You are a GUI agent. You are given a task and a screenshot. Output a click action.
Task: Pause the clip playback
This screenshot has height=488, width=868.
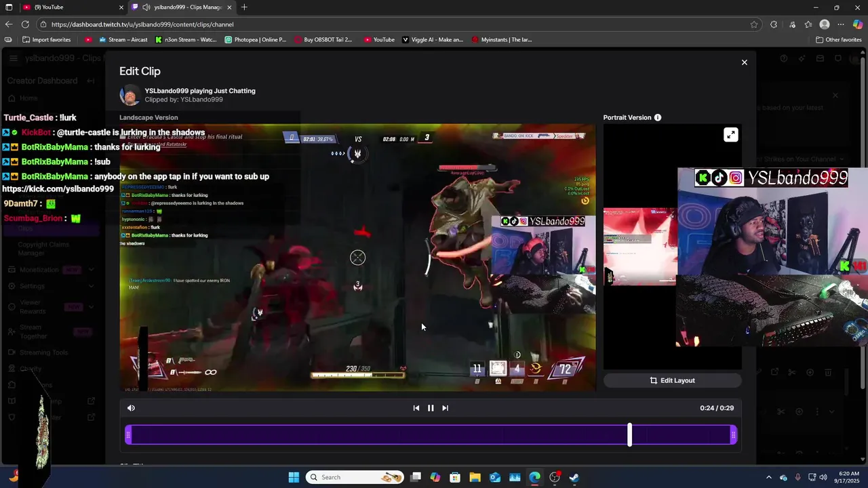[x=431, y=408]
